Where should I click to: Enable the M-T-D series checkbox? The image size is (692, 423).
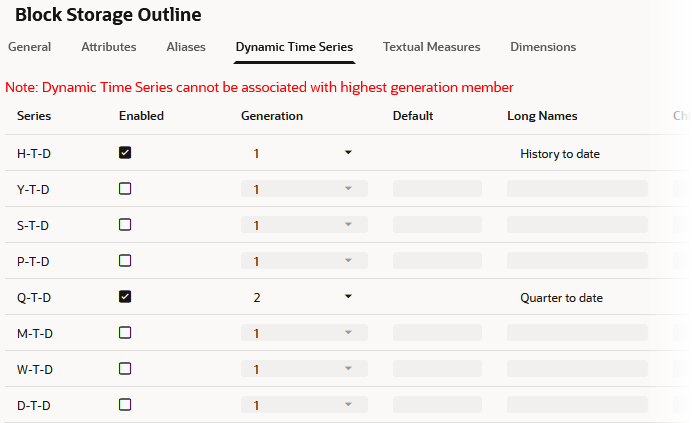pos(125,332)
